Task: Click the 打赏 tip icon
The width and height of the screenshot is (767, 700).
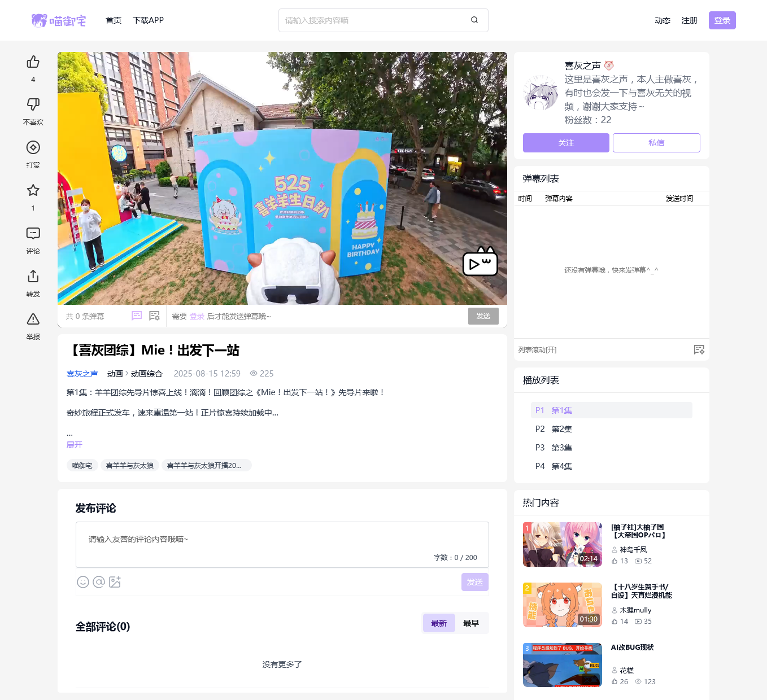Action: pos(33,147)
